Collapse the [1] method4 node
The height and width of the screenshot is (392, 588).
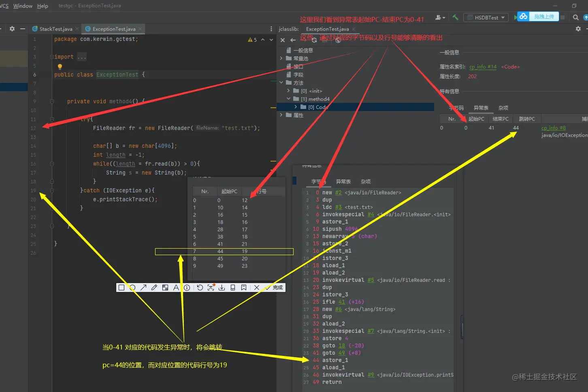288,99
